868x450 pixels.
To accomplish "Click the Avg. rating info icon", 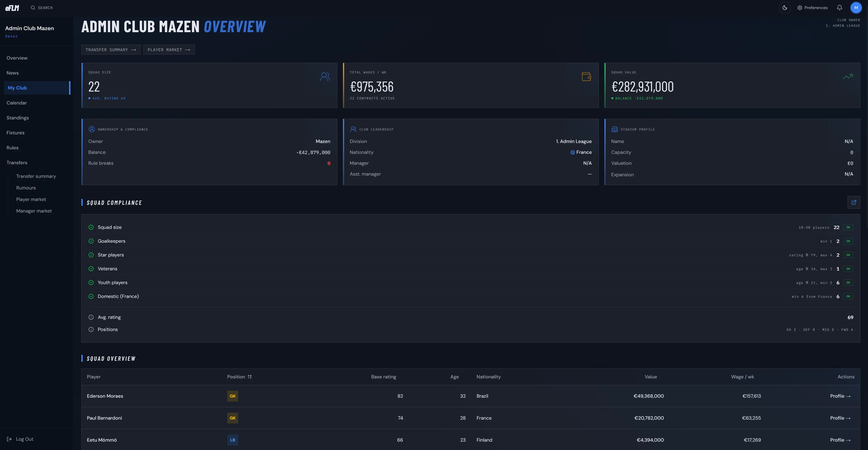I will click(x=91, y=317).
